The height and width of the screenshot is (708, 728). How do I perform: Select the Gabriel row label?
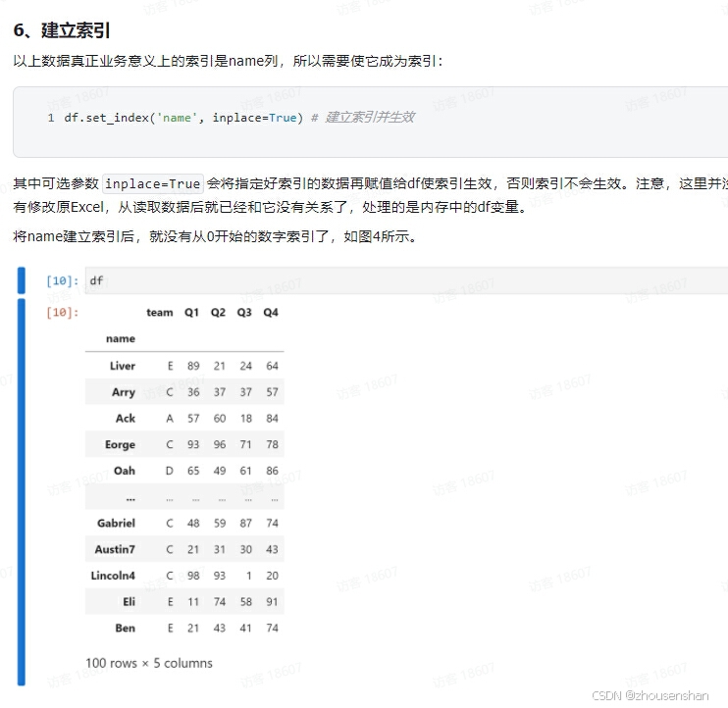coord(116,524)
